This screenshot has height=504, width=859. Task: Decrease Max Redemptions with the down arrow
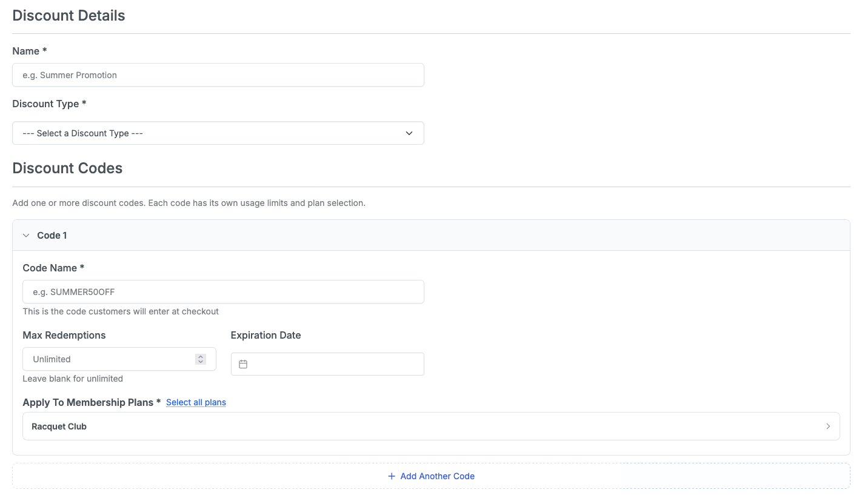[201, 362]
